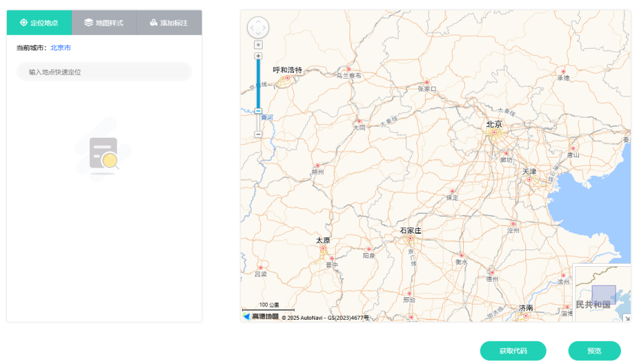Zoom in with the plus button
The height and width of the screenshot is (364, 639).
point(258,55)
